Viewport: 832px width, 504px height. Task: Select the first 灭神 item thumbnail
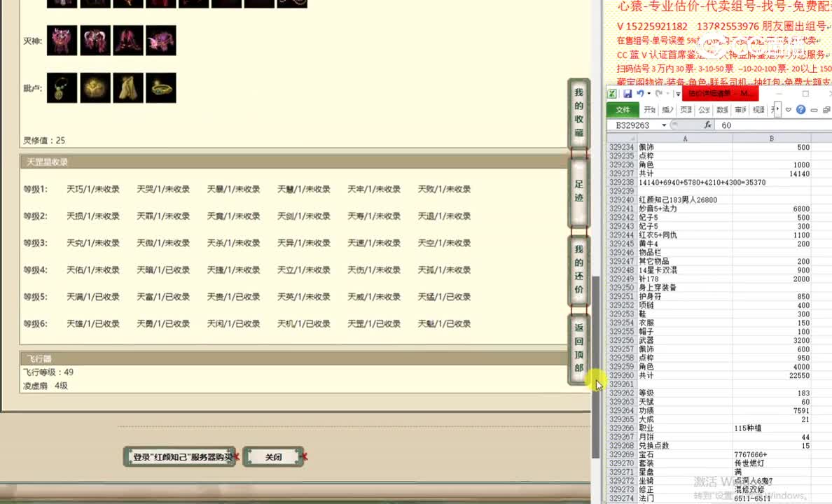62,40
